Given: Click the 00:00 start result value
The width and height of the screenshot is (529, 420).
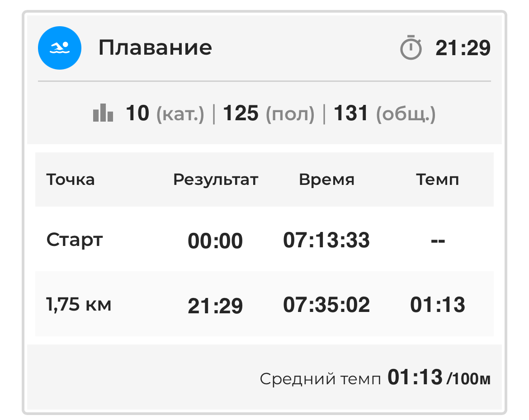Looking at the screenshot, I should point(215,241).
